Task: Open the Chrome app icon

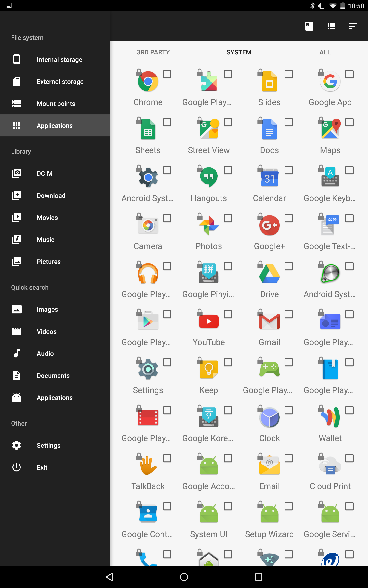Action: (x=148, y=81)
